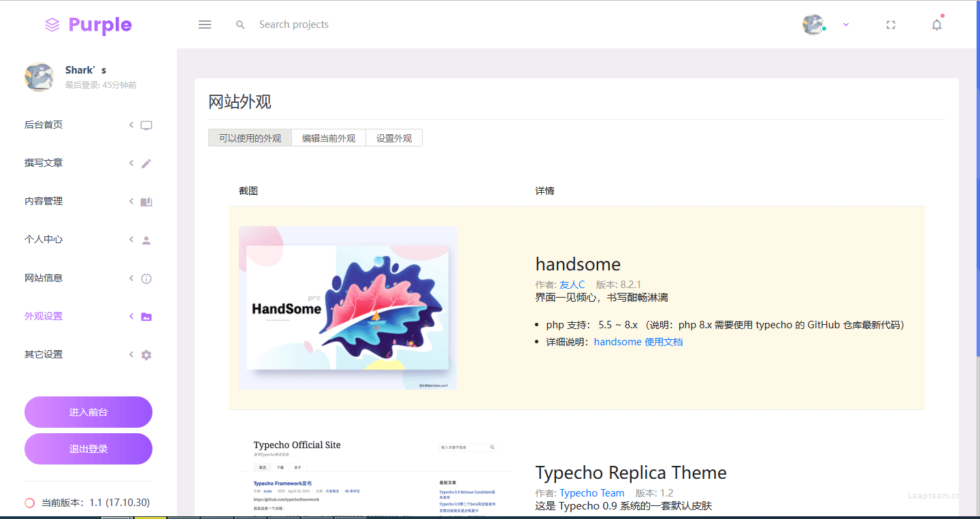Viewport: 980px width, 519px height.
Task: Click the 退出登录 button
Action: point(88,449)
